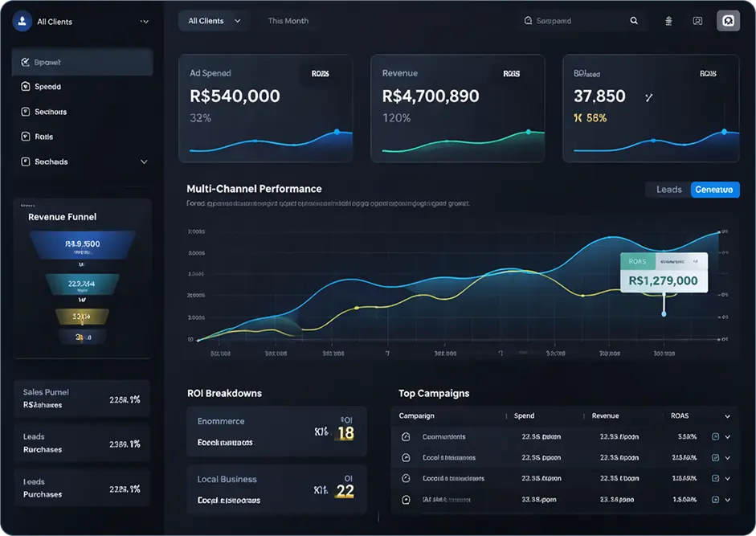Toggle the highlighted blue Generate chart option
This screenshot has width=756, height=536.
tap(714, 190)
